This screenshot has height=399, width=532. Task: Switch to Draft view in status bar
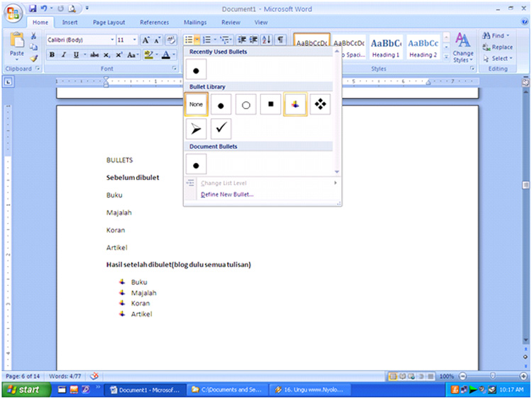(431, 376)
